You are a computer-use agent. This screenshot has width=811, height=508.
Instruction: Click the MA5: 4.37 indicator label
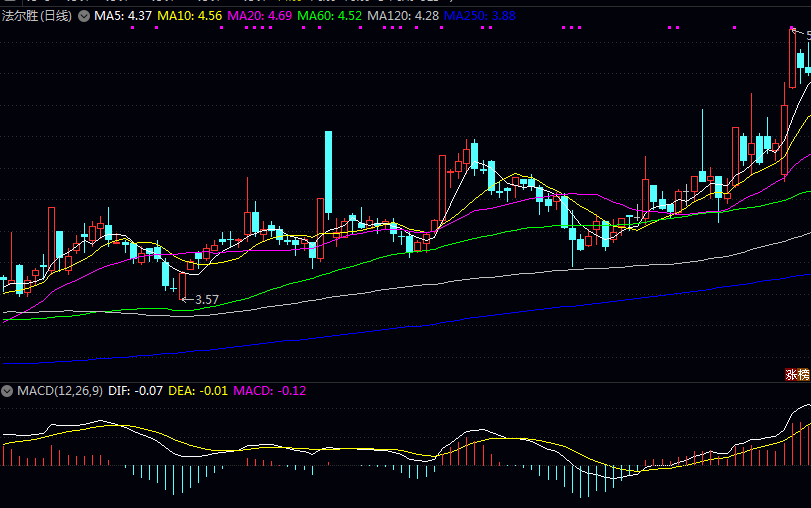[x=123, y=16]
